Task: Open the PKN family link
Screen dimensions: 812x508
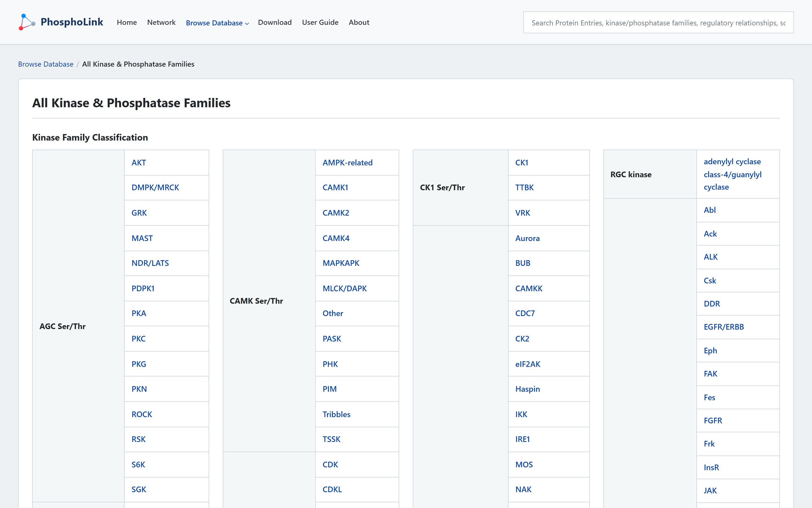Action: (x=139, y=389)
